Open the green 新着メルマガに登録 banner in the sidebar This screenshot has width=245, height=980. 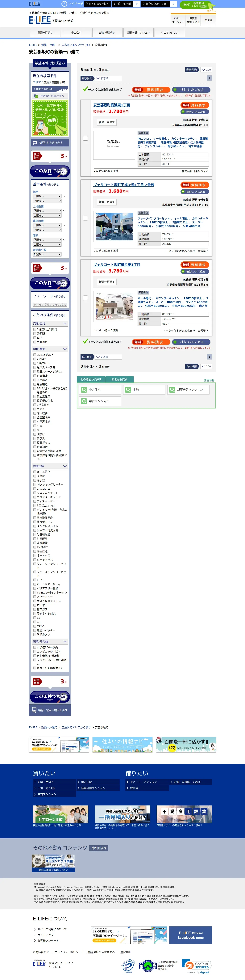point(50,118)
